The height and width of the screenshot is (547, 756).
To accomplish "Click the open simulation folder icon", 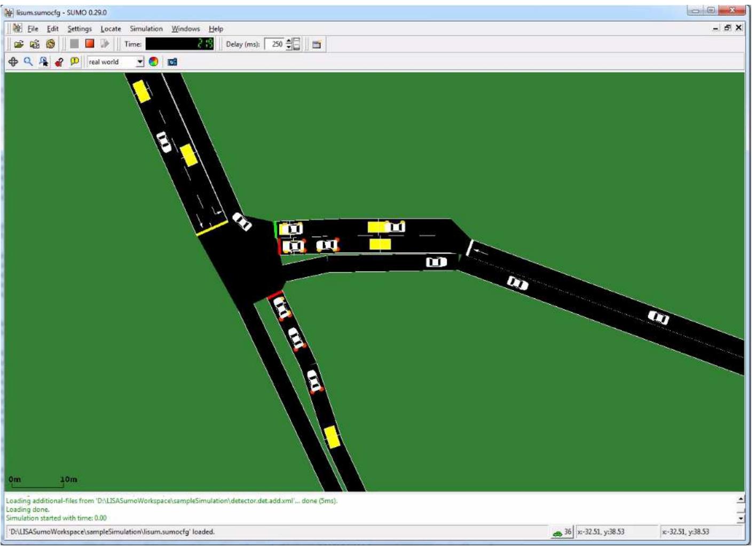I will [x=19, y=44].
